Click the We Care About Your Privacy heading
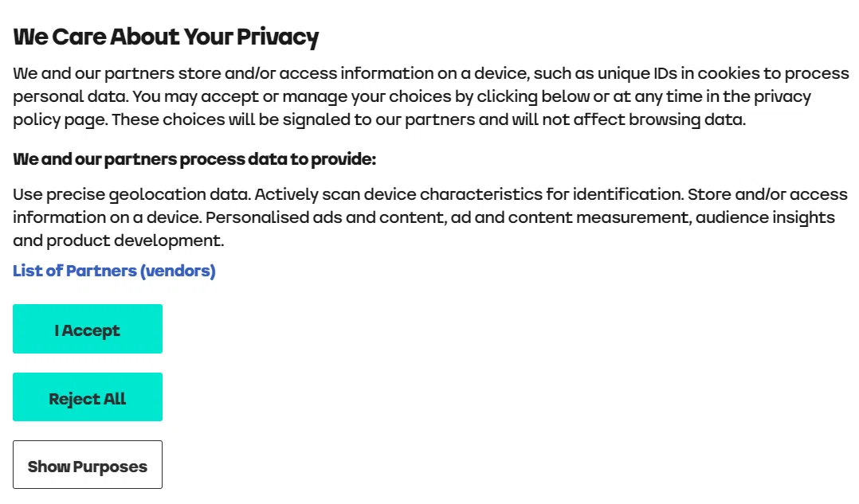The height and width of the screenshot is (504, 859). coord(166,37)
